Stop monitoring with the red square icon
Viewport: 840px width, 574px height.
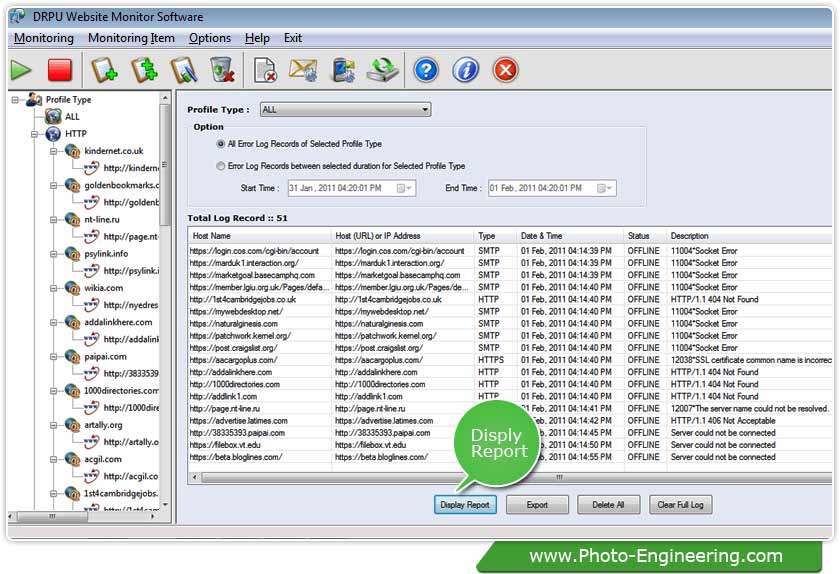click(x=59, y=70)
